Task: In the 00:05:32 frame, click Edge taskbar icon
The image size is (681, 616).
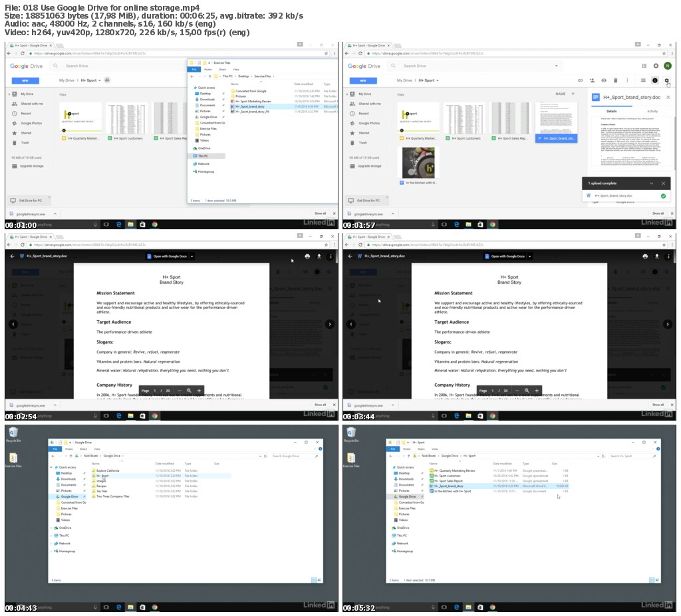Action: pos(456,607)
